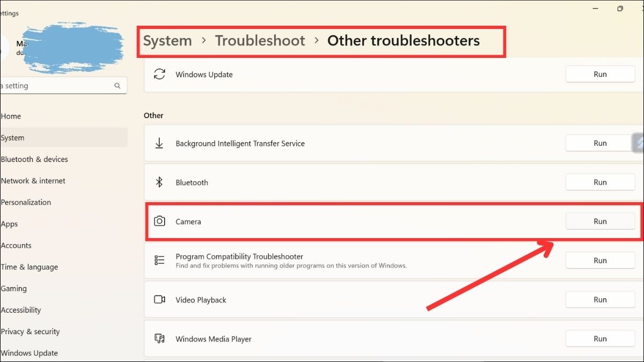The image size is (644, 362).
Task: Minimize the Settings window
Action: (x=596, y=9)
